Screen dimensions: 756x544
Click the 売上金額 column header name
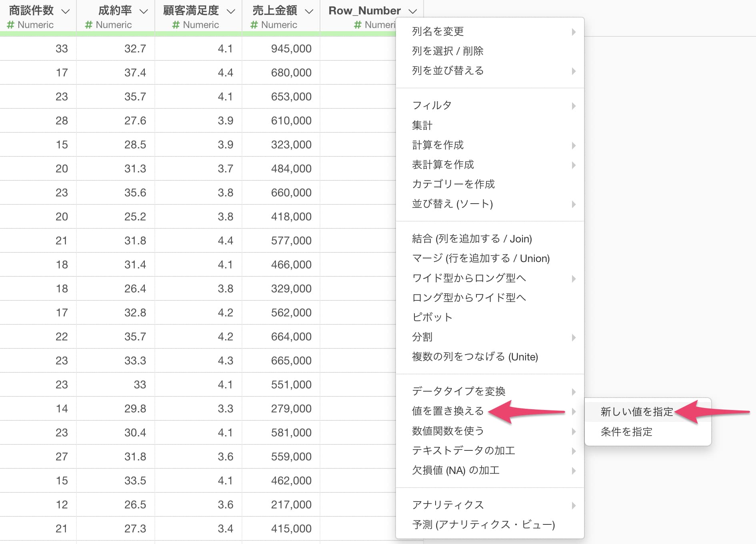(275, 10)
